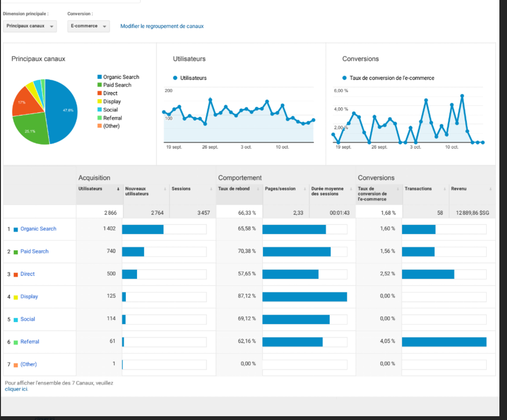The image size is (507, 420).
Task: Open the Principaux canaux dimension dropdown
Action: (30, 26)
